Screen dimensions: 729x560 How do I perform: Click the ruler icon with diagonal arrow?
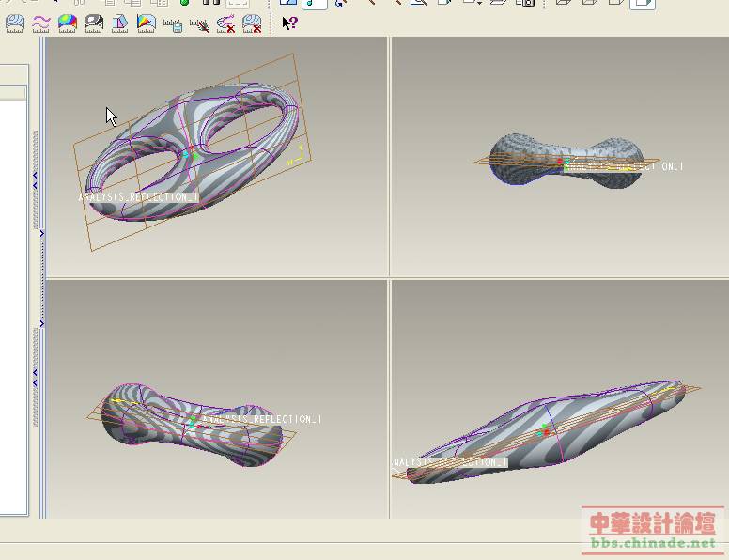[x=199, y=23]
